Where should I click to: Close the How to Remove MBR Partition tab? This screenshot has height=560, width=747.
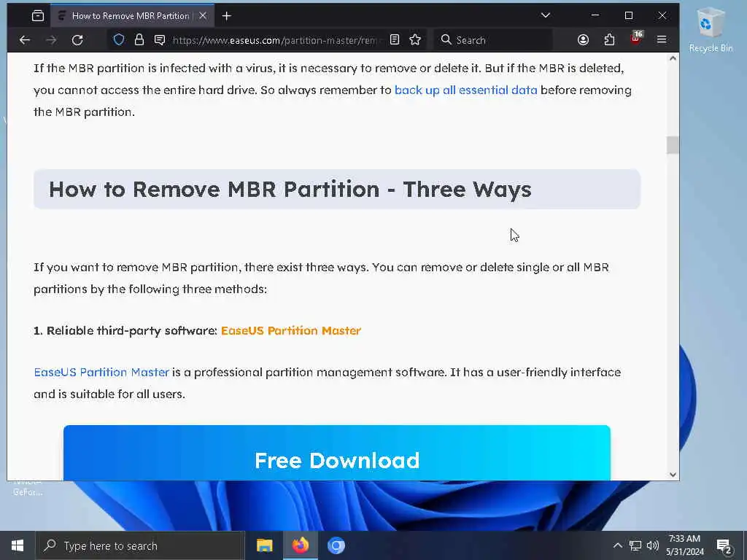203,16
